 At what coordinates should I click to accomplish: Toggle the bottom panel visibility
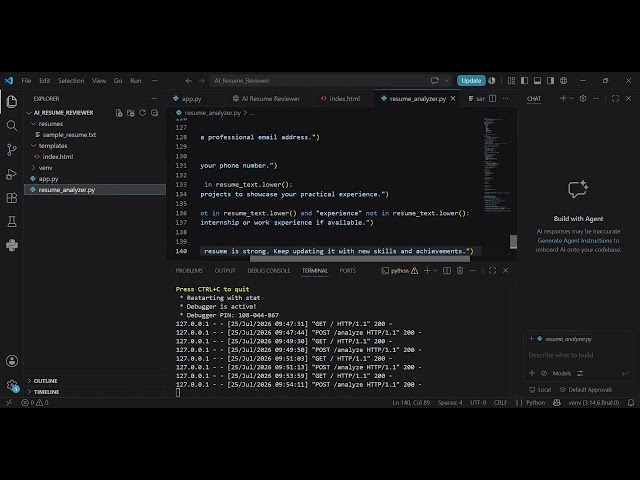tap(538, 81)
